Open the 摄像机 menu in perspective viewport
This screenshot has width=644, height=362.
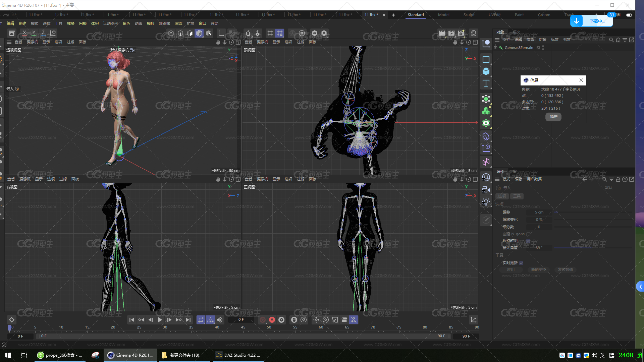pyautogui.click(x=33, y=42)
